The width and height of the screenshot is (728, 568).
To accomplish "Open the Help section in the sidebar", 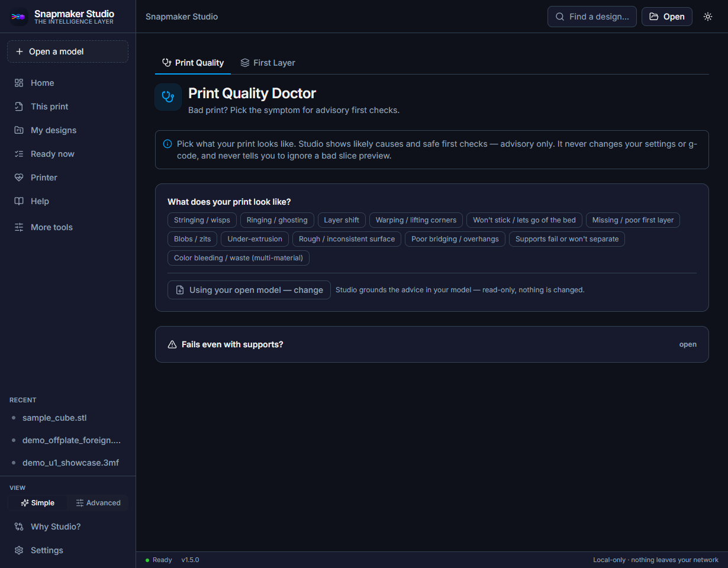I will 67,201.
